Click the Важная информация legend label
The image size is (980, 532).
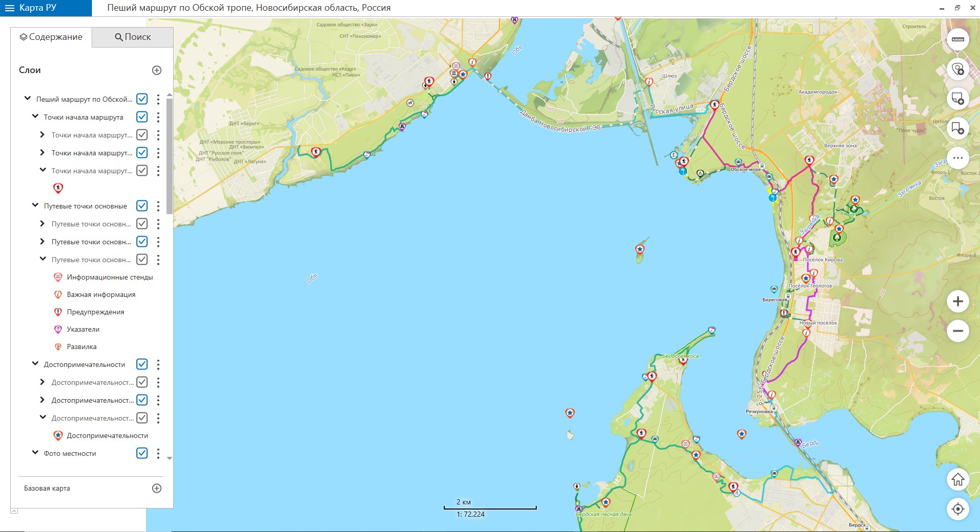pyautogui.click(x=101, y=294)
